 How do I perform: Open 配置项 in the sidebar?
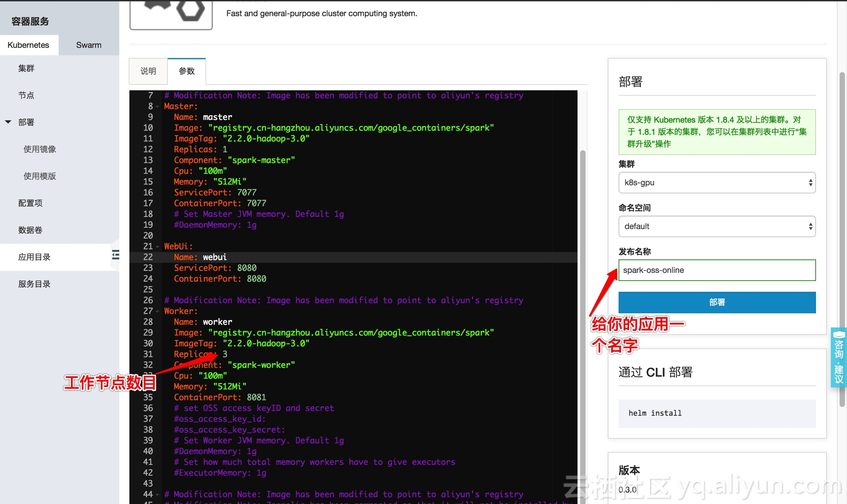(30, 203)
